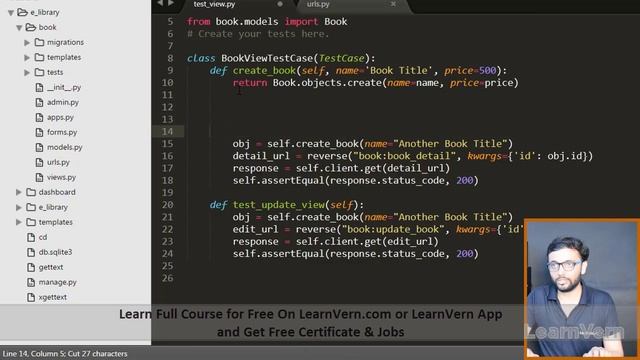The width and height of the screenshot is (640, 360).
Task: Close the urls.py tab
Action: coord(393,4)
